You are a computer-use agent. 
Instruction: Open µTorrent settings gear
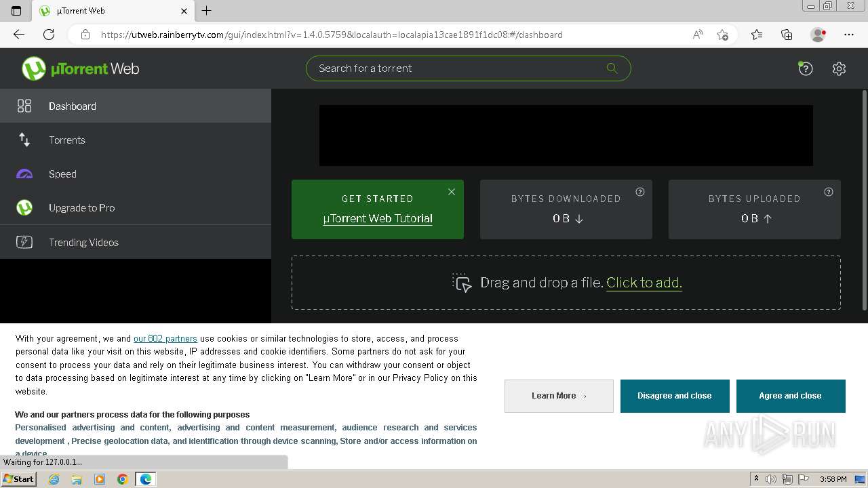pyautogui.click(x=839, y=68)
